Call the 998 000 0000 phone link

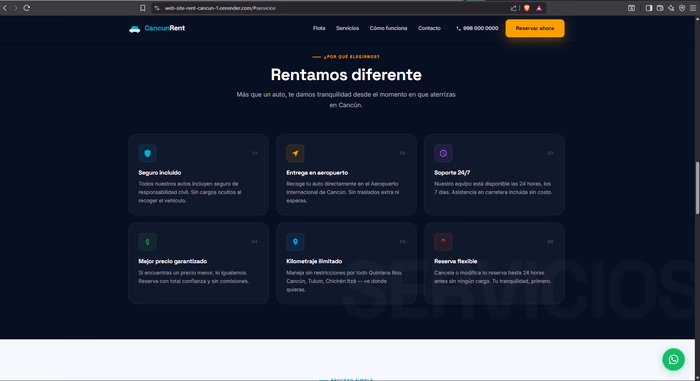[477, 28]
